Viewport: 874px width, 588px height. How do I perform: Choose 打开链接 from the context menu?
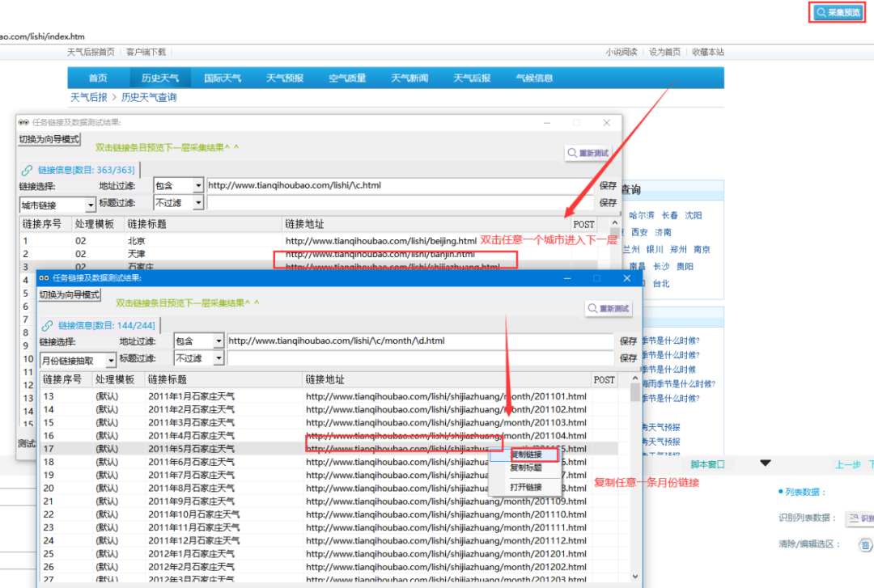[526, 487]
